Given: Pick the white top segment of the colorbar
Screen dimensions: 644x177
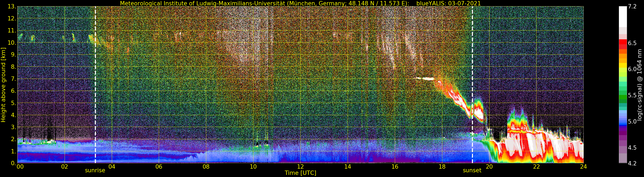Looking at the screenshot, I should coord(623,17).
